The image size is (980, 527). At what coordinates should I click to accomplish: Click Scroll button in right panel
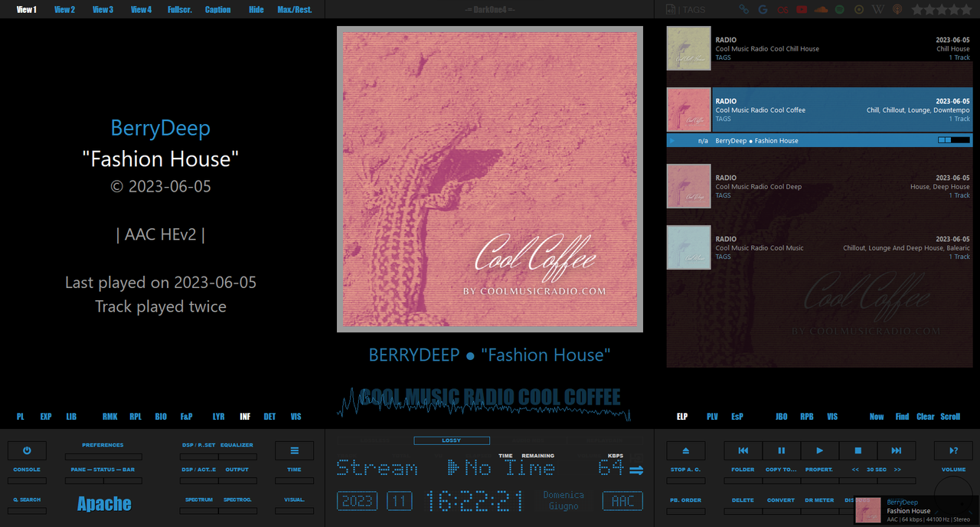[950, 417]
